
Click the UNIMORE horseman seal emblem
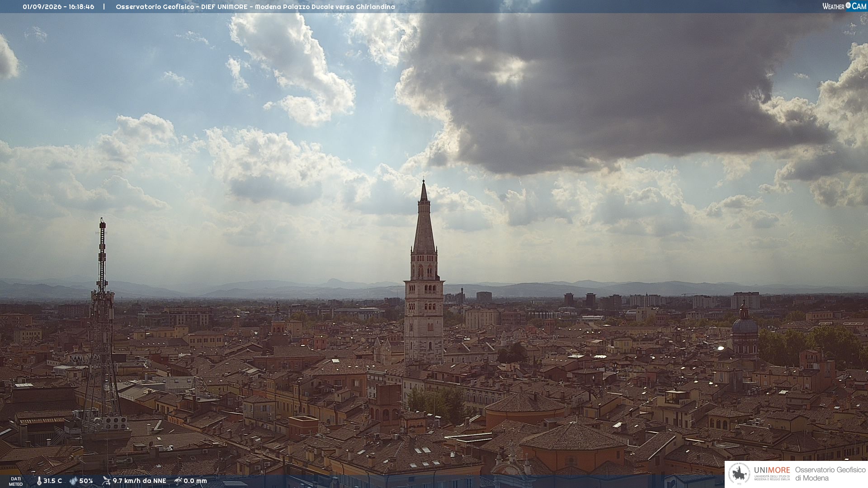739,474
